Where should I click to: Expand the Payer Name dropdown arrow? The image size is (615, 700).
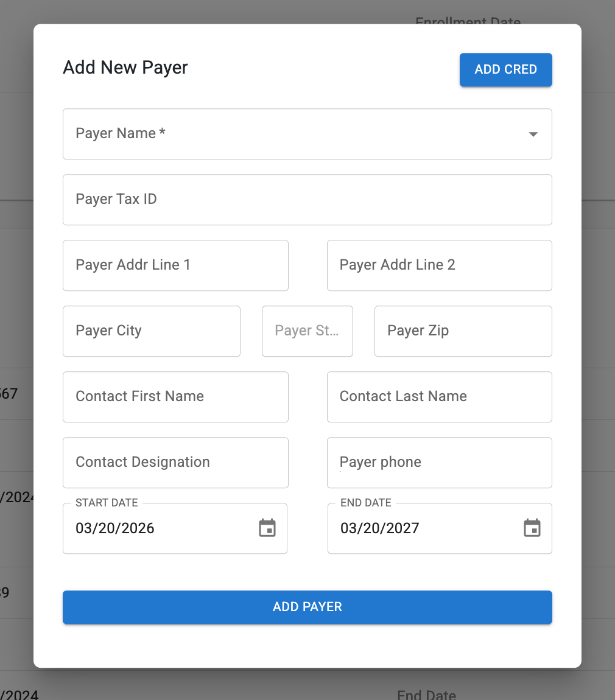pos(533,135)
